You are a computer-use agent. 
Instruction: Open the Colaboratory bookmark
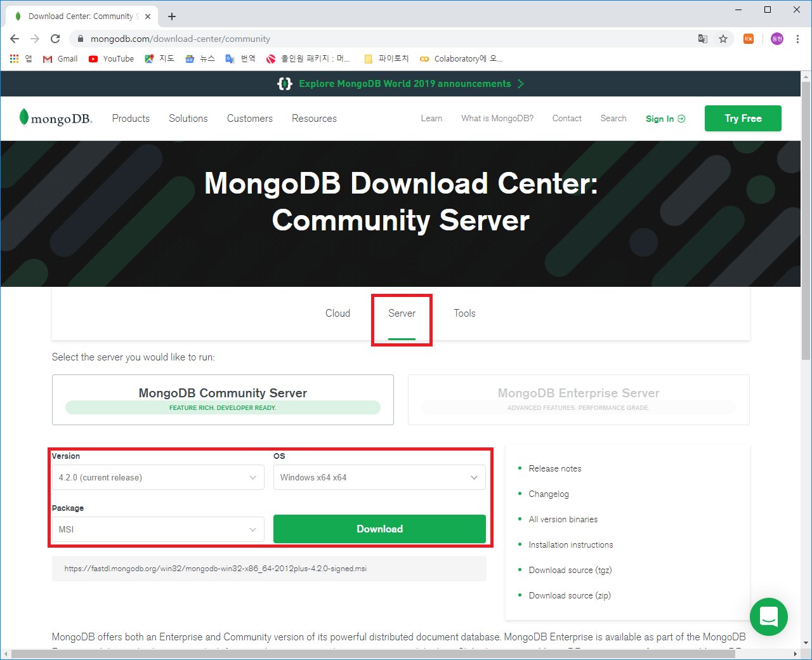(461, 58)
